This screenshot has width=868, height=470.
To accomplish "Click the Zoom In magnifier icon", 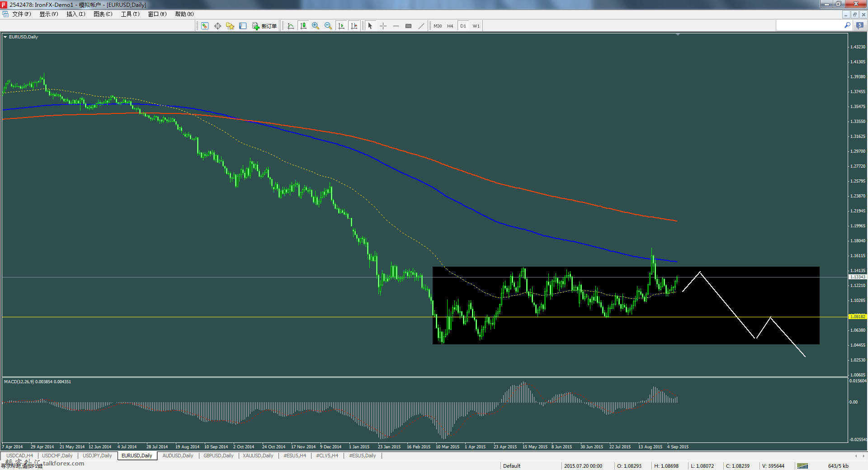I will (x=316, y=26).
